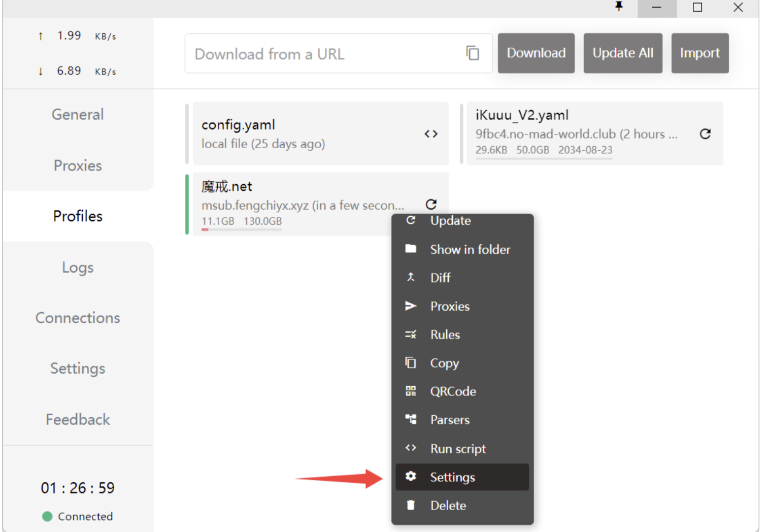Click the Update icon in context menu
This screenshot has height=532, width=768.
pyautogui.click(x=411, y=220)
